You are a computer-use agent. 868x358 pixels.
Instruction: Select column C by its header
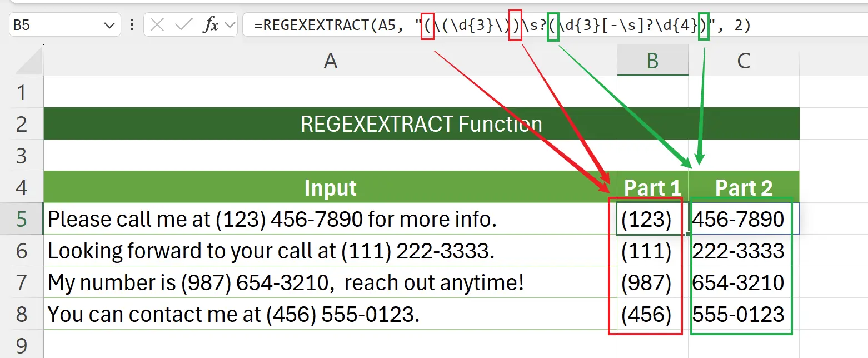pyautogui.click(x=744, y=61)
